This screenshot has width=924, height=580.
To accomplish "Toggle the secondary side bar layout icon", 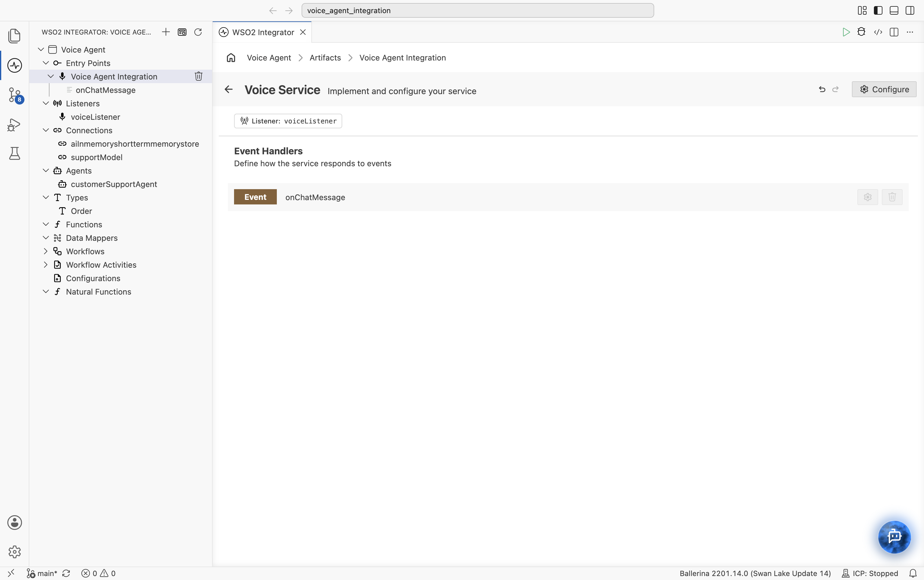I will [x=910, y=10].
